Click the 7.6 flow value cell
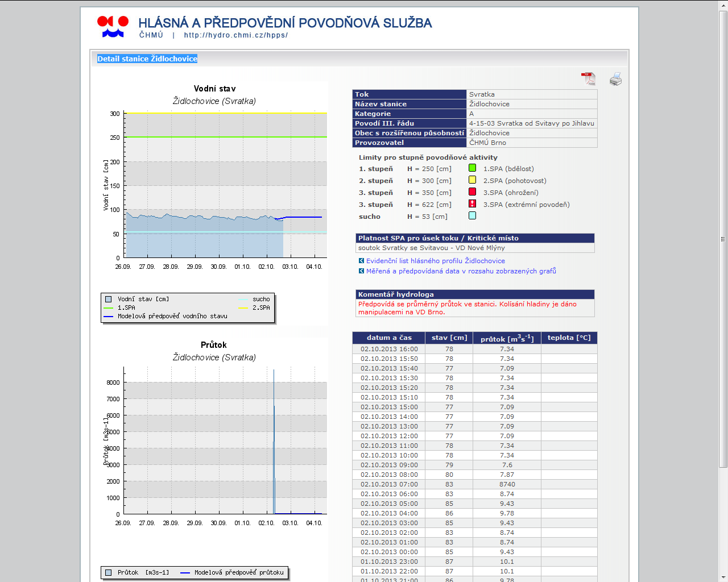Image resolution: width=728 pixels, height=582 pixels. tap(507, 465)
